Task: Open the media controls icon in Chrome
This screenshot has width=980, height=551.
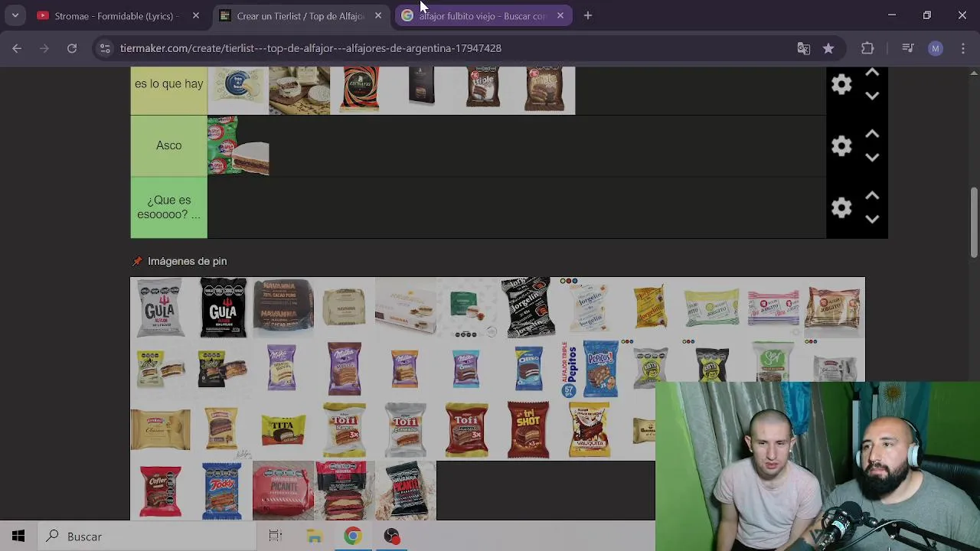Action: pyautogui.click(x=908, y=48)
